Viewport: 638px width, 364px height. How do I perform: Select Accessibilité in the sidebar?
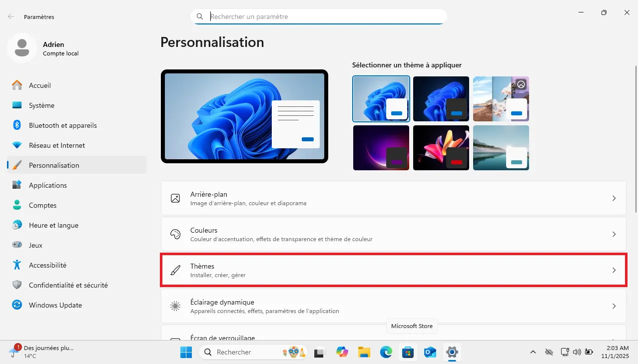coord(47,265)
